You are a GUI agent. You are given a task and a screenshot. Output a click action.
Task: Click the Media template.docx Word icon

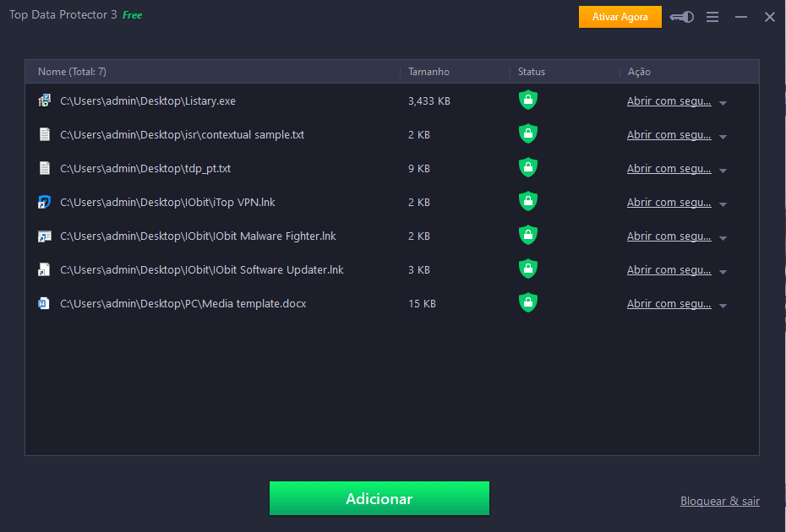(x=44, y=303)
